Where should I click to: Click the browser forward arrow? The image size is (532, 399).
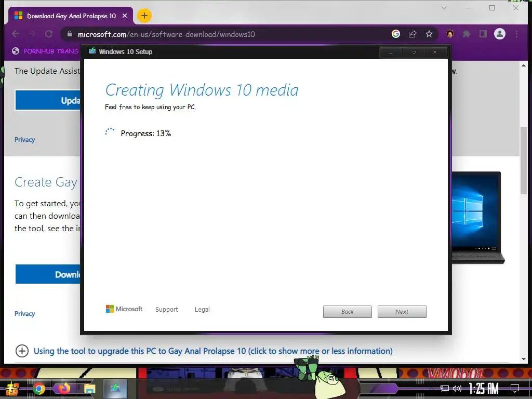coord(32,34)
